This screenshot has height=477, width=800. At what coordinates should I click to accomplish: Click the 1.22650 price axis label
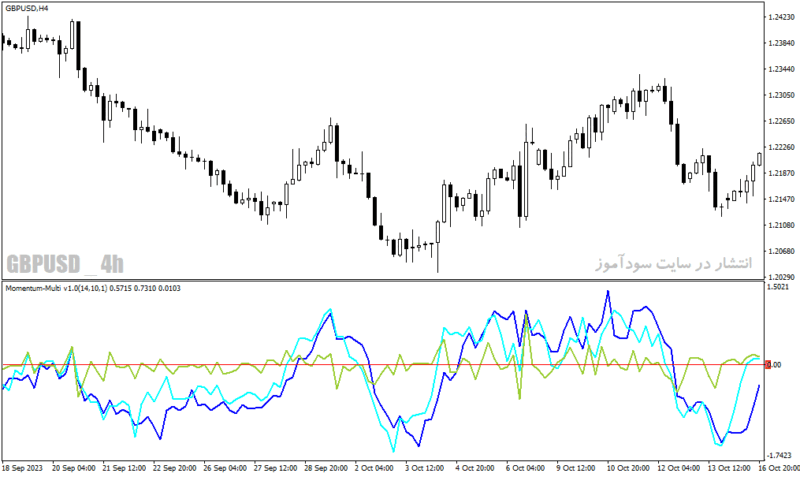(782, 121)
